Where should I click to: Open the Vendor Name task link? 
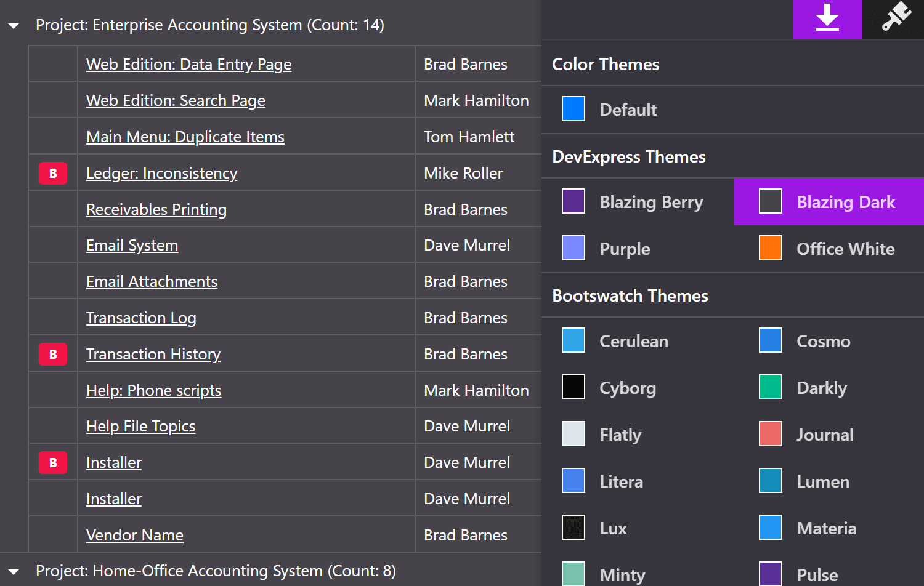[x=134, y=536]
